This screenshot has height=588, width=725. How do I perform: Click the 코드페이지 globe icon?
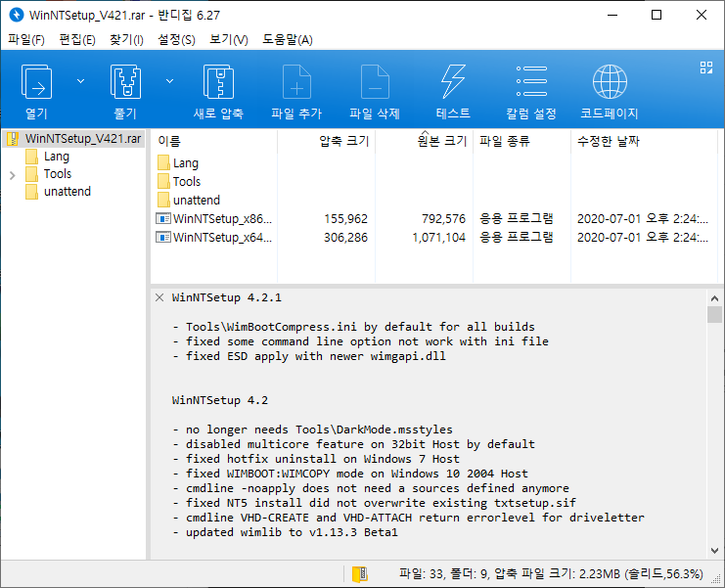(x=610, y=82)
